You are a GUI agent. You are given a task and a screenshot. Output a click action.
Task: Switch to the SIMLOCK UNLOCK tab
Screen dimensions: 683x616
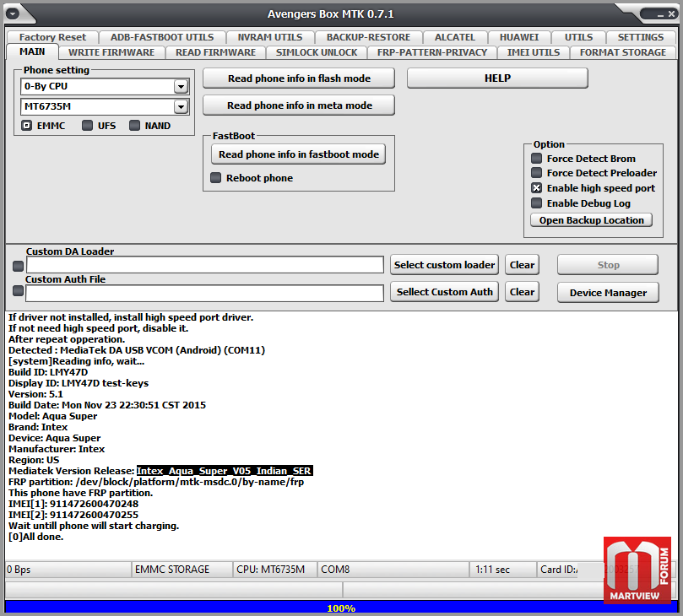tap(317, 52)
